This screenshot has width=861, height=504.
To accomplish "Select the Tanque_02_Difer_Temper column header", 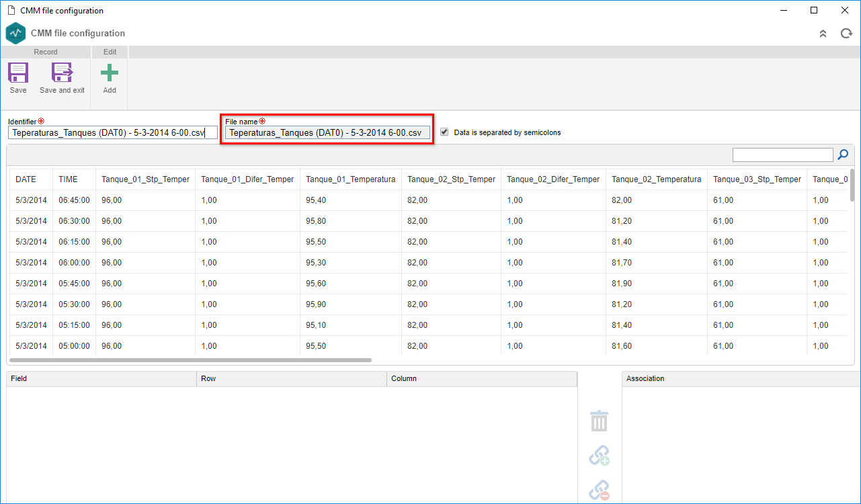I will point(553,179).
